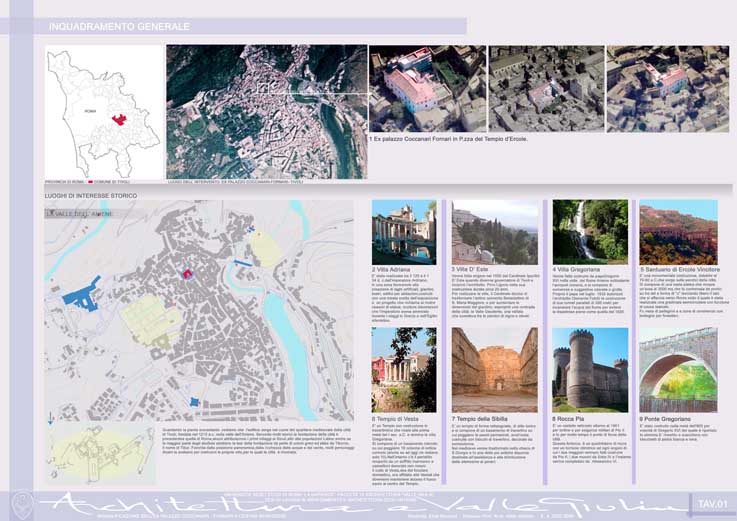The image size is (737, 521).
Task: Open the Ponte Gregoriano bridge photo
Action: pos(678,370)
